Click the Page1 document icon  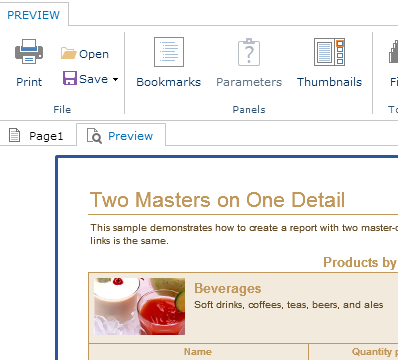point(14,136)
